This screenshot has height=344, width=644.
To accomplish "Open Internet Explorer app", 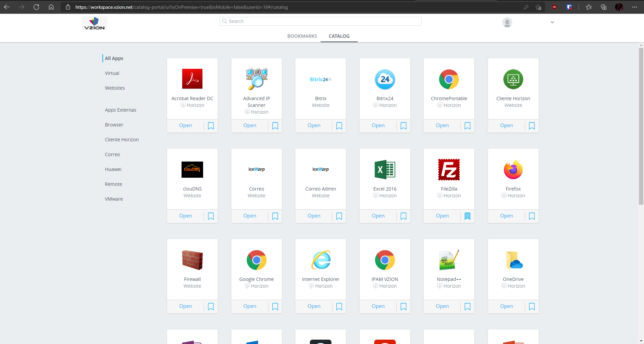I will pyautogui.click(x=314, y=306).
